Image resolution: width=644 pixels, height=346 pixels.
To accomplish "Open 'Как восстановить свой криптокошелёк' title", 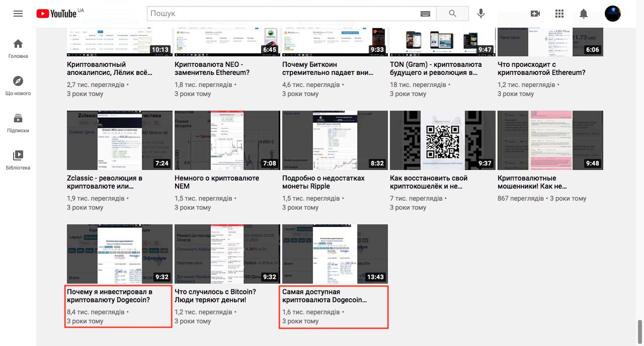I will (429, 182).
